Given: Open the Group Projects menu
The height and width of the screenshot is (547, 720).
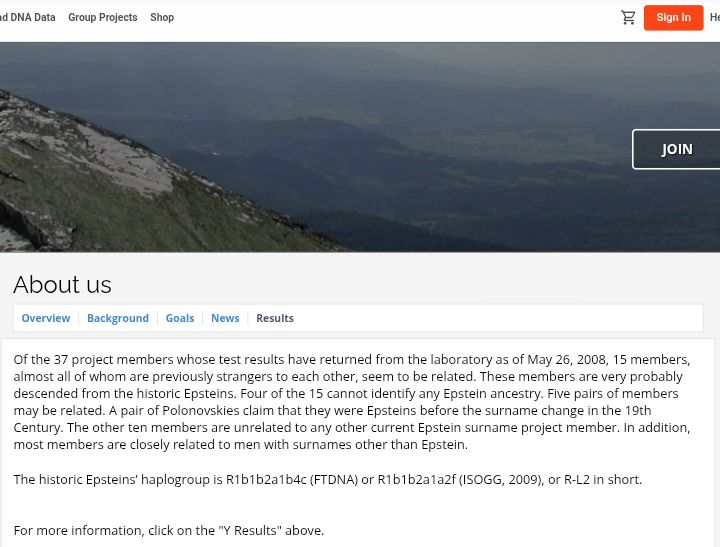Looking at the screenshot, I should pos(102,17).
